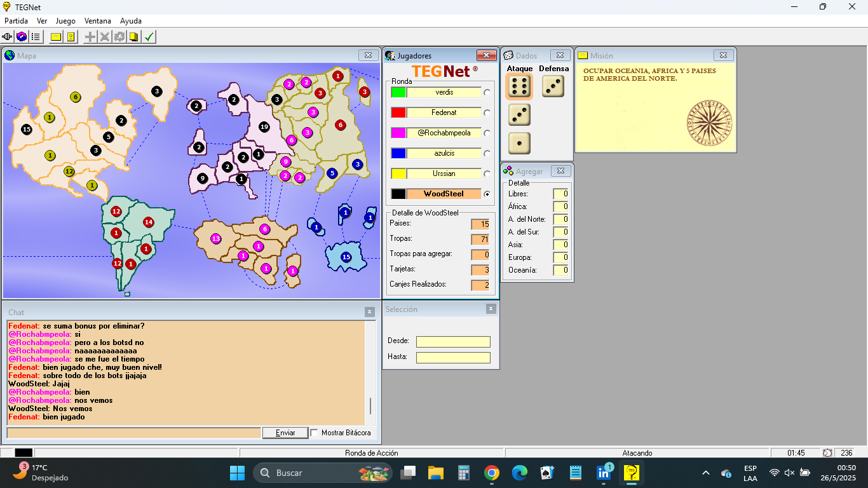Click the Hasta selection field
Viewport: 868px width, 488px height.
pyautogui.click(x=453, y=358)
